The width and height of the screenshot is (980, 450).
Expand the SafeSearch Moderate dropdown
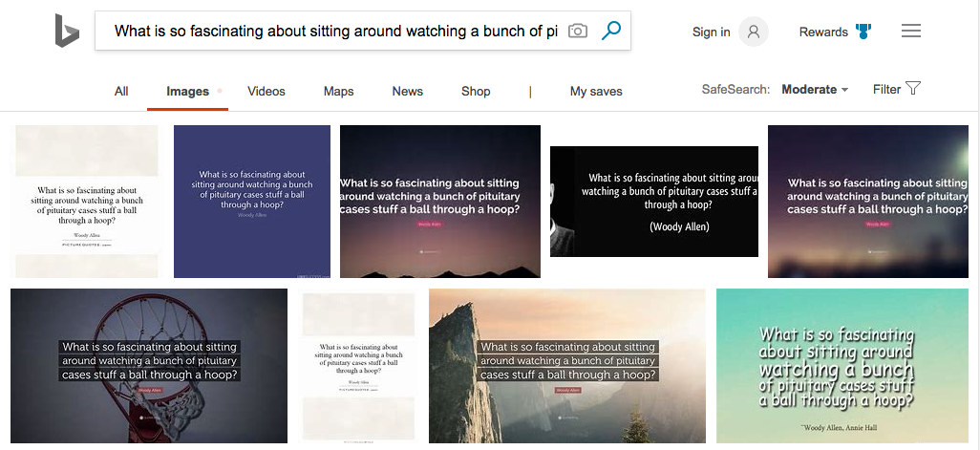pyautogui.click(x=815, y=90)
